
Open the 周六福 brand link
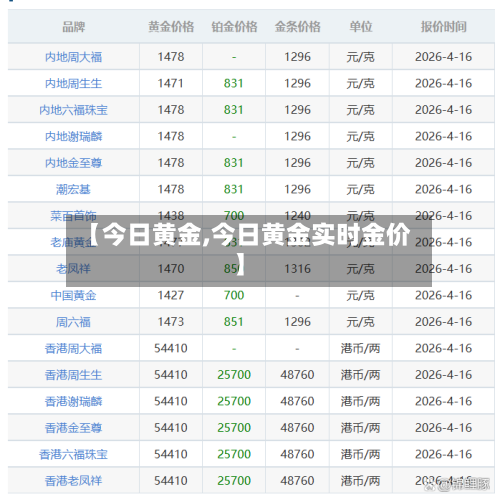73,322
